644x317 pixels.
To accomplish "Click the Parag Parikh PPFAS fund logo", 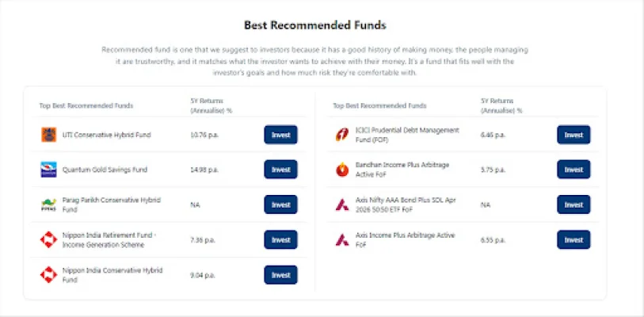I will pos(48,204).
